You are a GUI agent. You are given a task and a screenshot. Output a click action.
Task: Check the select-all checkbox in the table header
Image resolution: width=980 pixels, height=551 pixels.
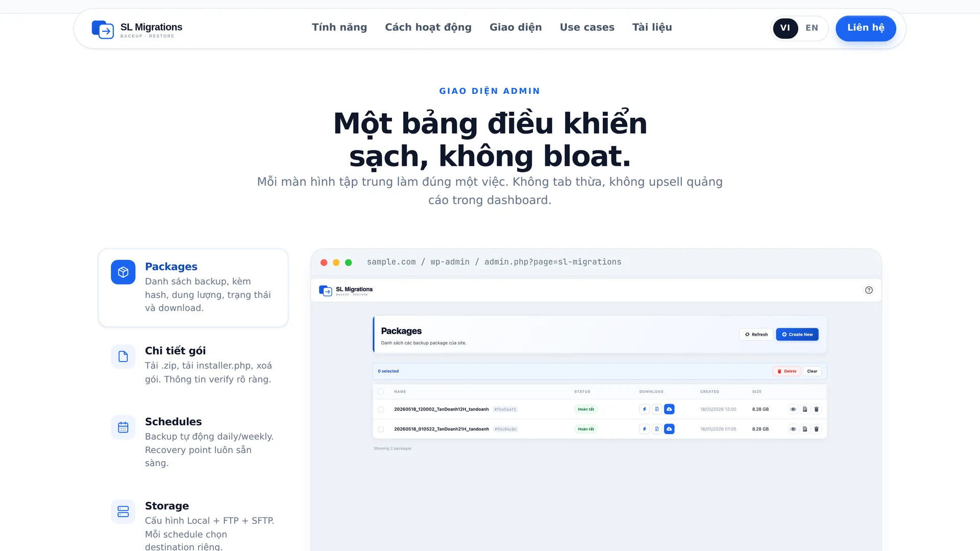(x=381, y=392)
